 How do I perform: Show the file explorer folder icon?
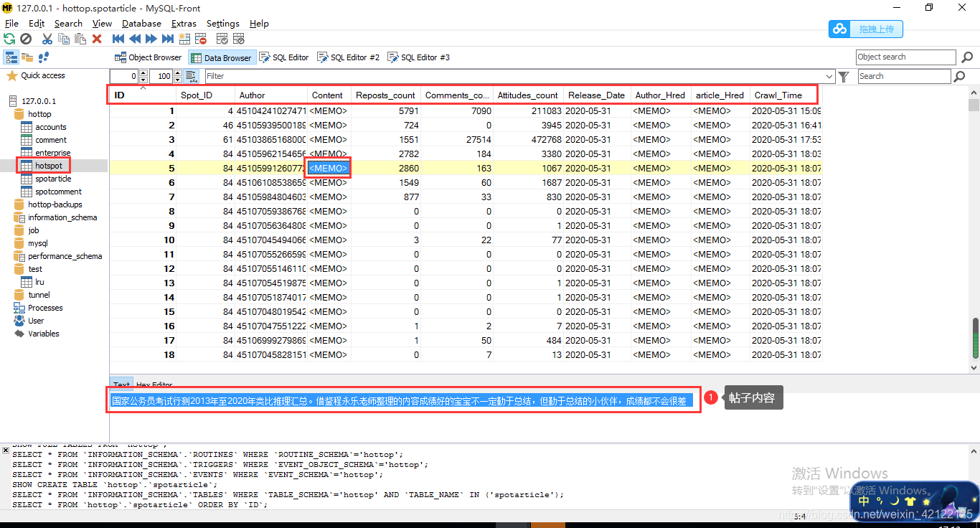(27, 57)
